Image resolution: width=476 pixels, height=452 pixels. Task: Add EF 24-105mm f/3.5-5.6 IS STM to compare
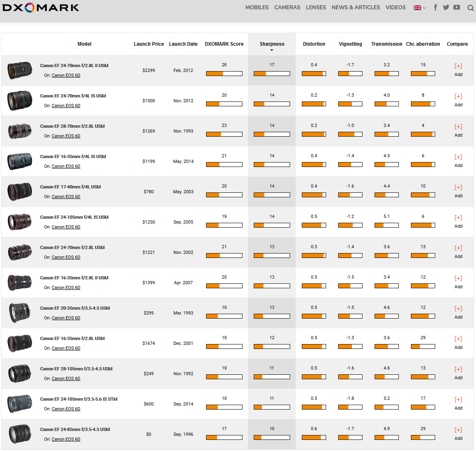click(458, 404)
